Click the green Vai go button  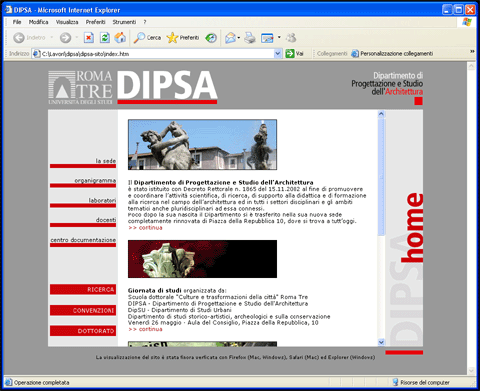(294, 53)
